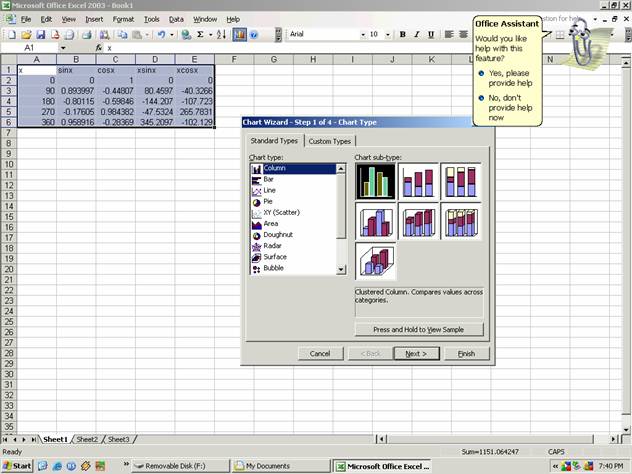
Task: Click the Next > button
Action: click(x=416, y=353)
